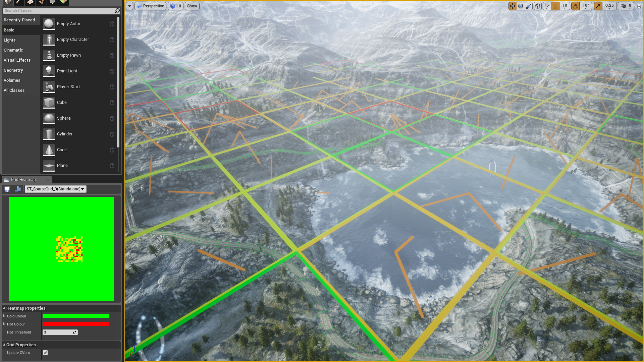The height and width of the screenshot is (362, 644).
Task: Toggle Update CVars checkbox
Action: (x=45, y=353)
